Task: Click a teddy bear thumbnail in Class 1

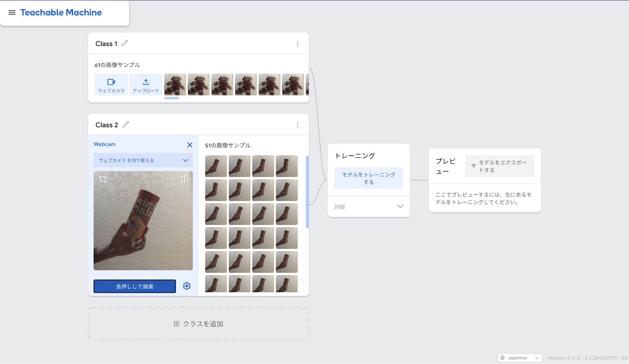Action: pos(175,85)
